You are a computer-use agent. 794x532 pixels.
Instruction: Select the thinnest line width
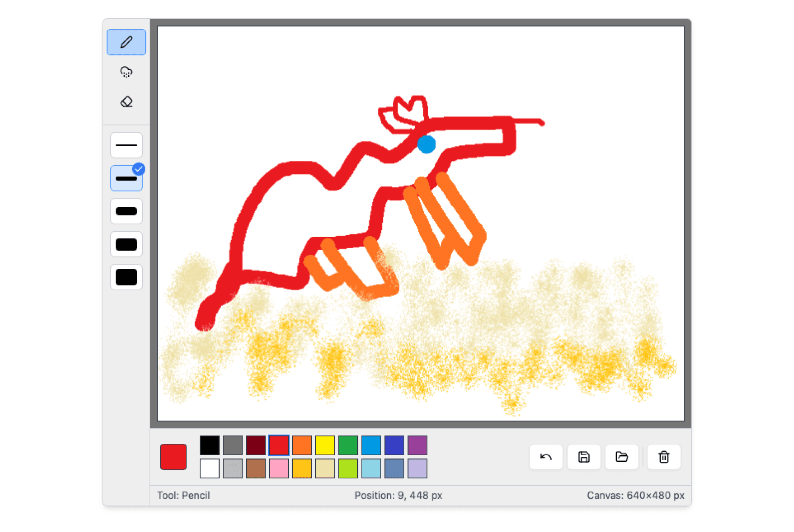click(x=126, y=145)
